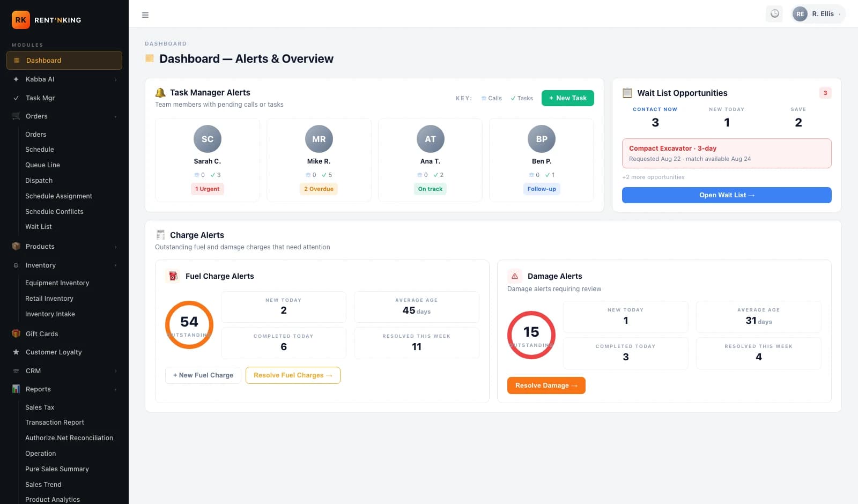Click the +2 more opportunities text

653,177
